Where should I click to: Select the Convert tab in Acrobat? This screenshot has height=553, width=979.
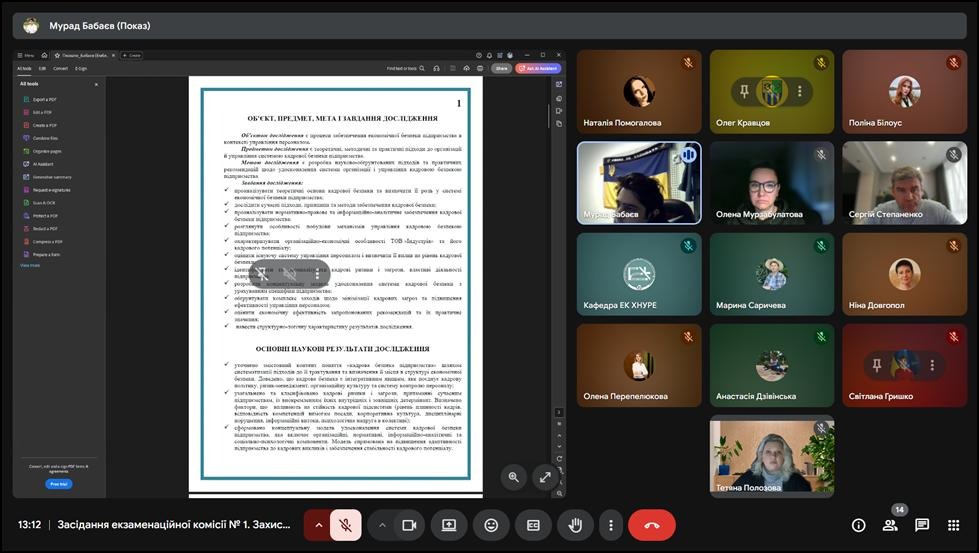click(60, 69)
